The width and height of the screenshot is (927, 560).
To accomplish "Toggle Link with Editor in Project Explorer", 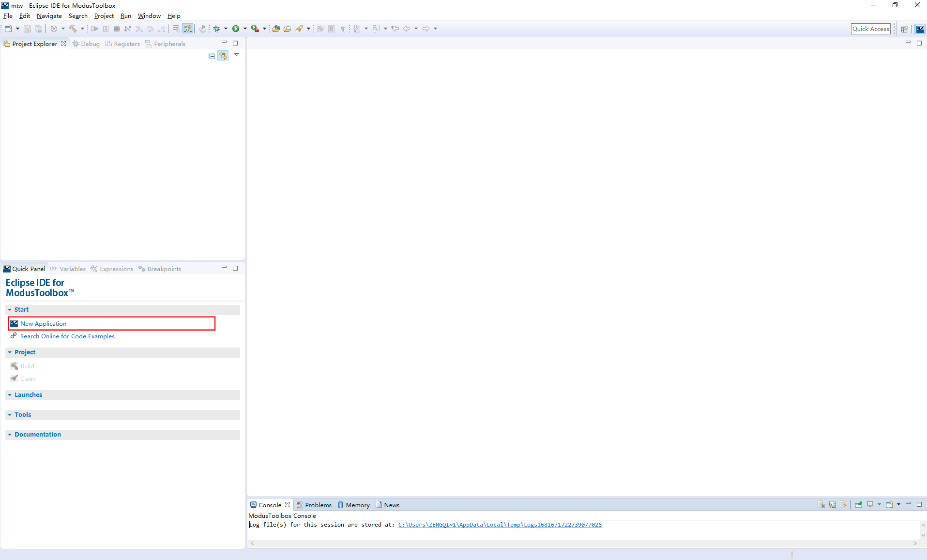I will (223, 55).
